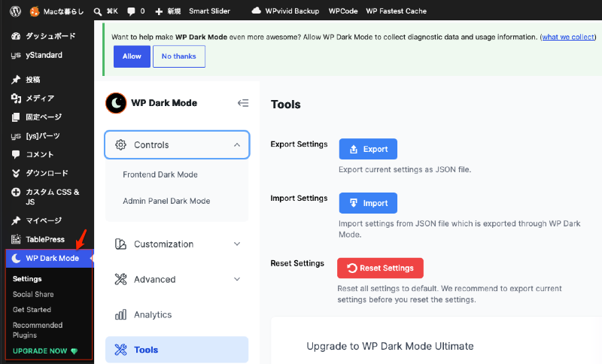
Task: Click the 投稿 pushpin icon
Action: pos(16,80)
